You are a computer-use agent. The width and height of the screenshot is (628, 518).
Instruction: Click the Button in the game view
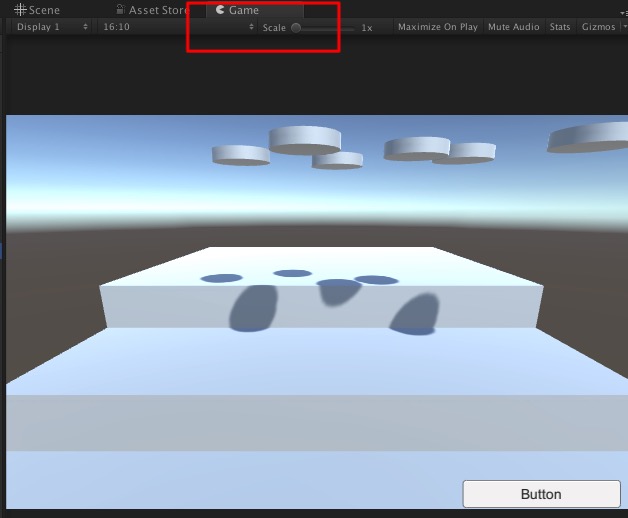[x=541, y=494]
